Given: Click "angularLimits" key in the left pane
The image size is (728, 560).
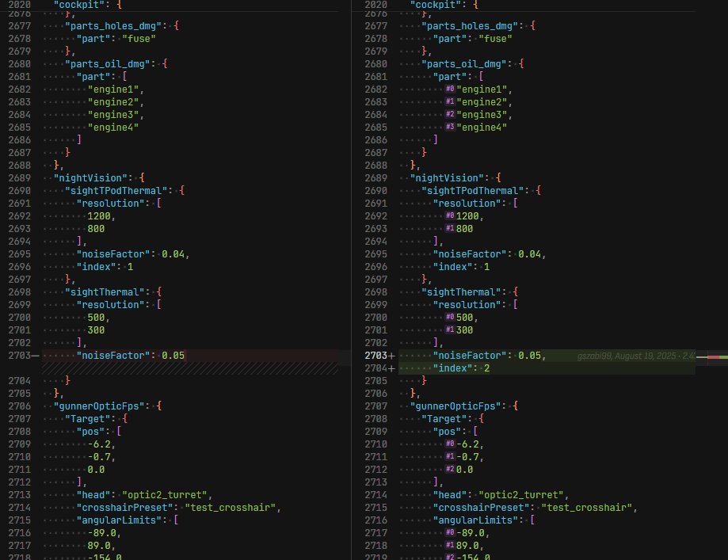Looking at the screenshot, I should click(119, 520).
